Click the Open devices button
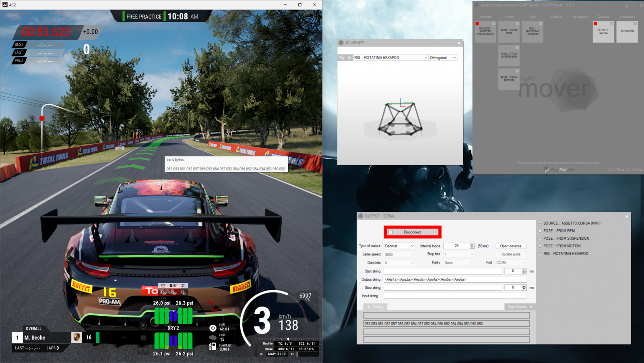 (511, 246)
